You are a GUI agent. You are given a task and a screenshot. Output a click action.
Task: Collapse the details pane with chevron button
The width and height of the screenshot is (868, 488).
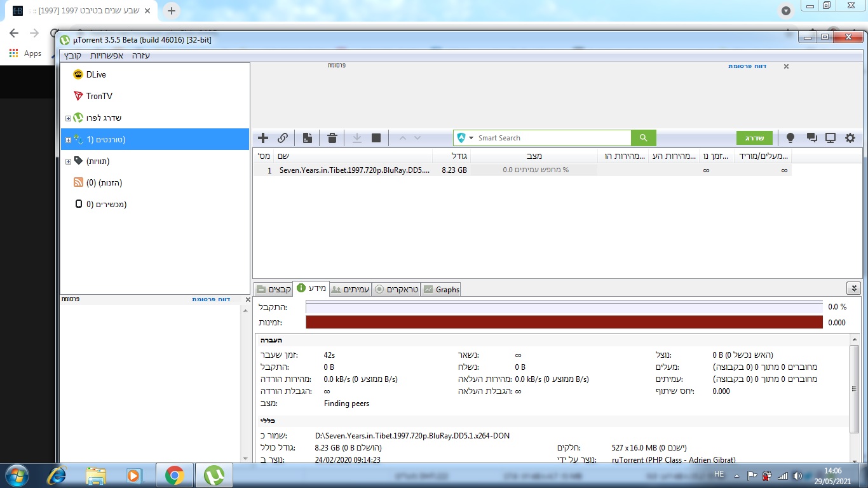tap(853, 288)
